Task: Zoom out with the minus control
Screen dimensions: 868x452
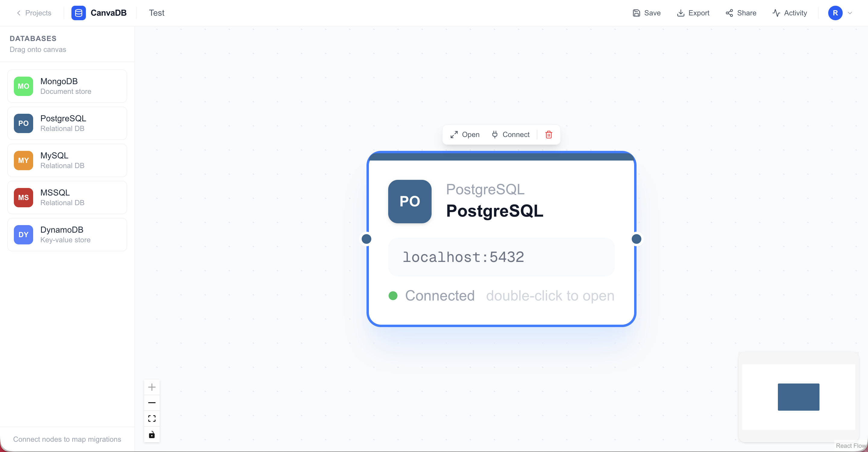Action: (152, 403)
